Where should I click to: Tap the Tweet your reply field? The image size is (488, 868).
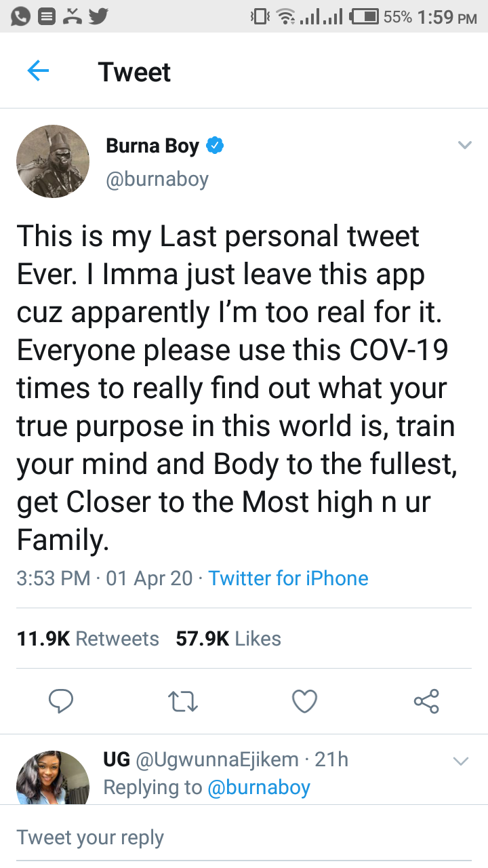click(244, 837)
